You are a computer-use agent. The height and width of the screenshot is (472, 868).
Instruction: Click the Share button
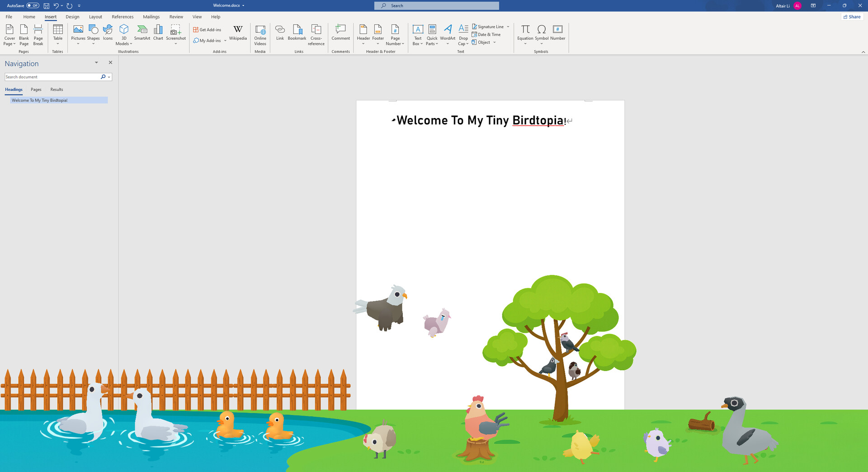tap(852, 17)
